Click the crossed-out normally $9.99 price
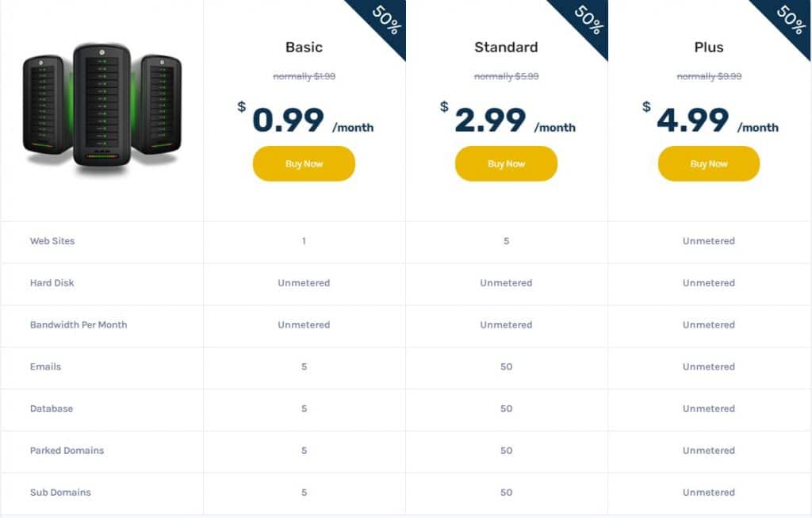 point(709,76)
